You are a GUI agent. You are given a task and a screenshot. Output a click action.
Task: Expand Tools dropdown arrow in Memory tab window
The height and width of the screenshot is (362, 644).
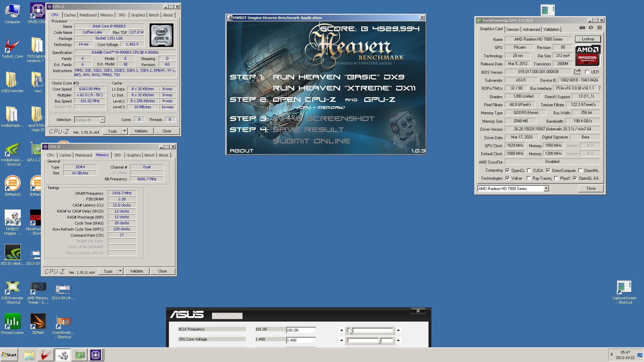(120, 271)
